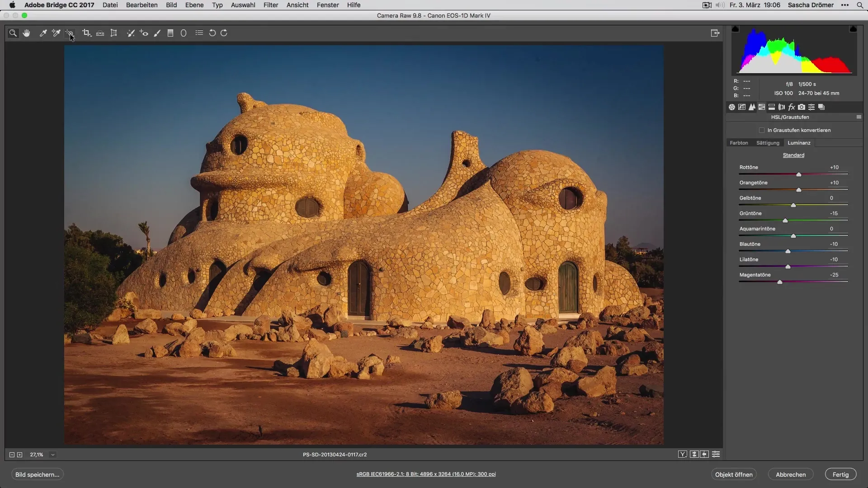Screen dimensions: 868x488
Task: Rotate image counterclockwise
Action: pyautogui.click(x=212, y=33)
